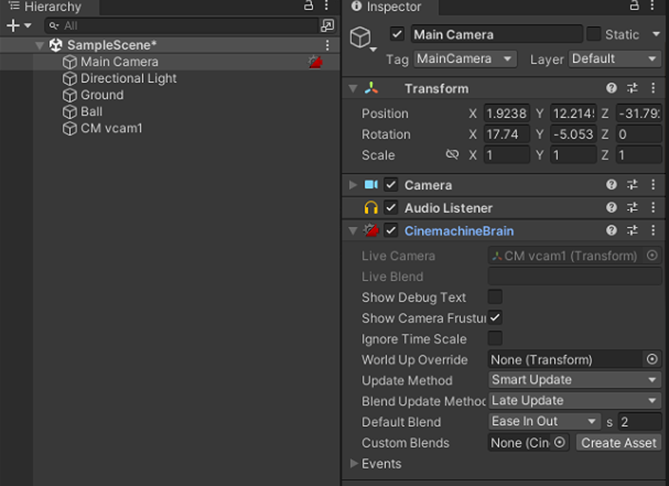
Task: Click the Hierarchy search field
Action: (x=182, y=26)
